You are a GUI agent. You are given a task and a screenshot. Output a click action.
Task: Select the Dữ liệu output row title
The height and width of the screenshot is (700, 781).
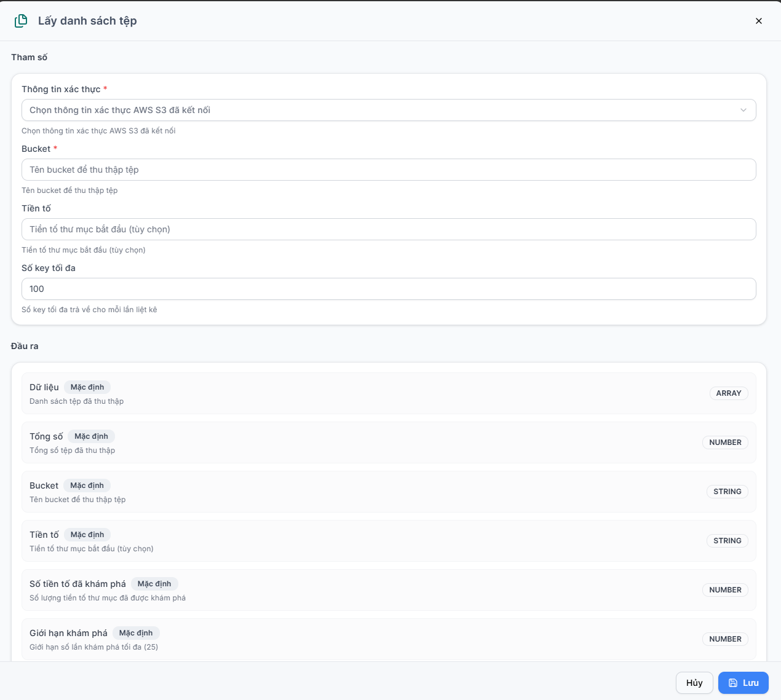[x=44, y=387]
